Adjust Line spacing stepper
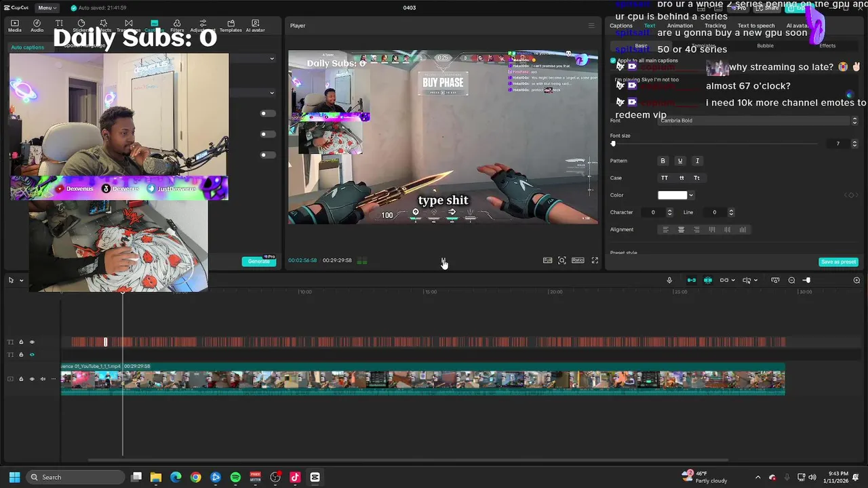This screenshot has height=488, width=868. 730,212
